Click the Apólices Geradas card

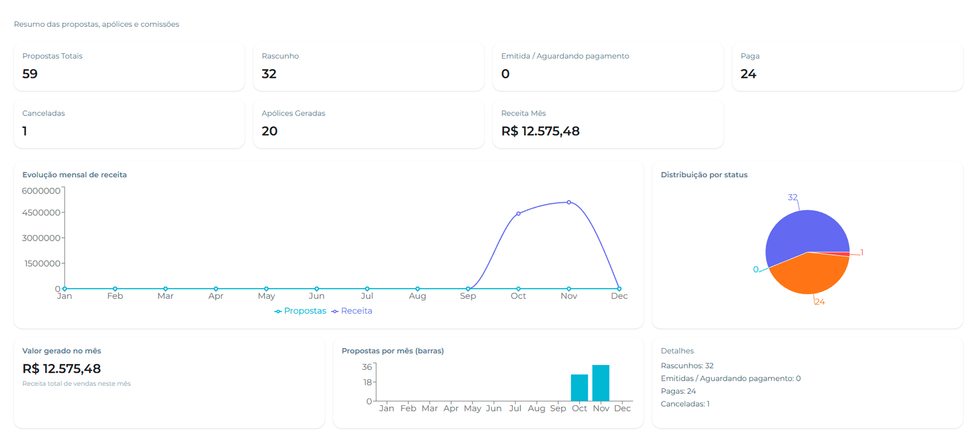click(368, 123)
